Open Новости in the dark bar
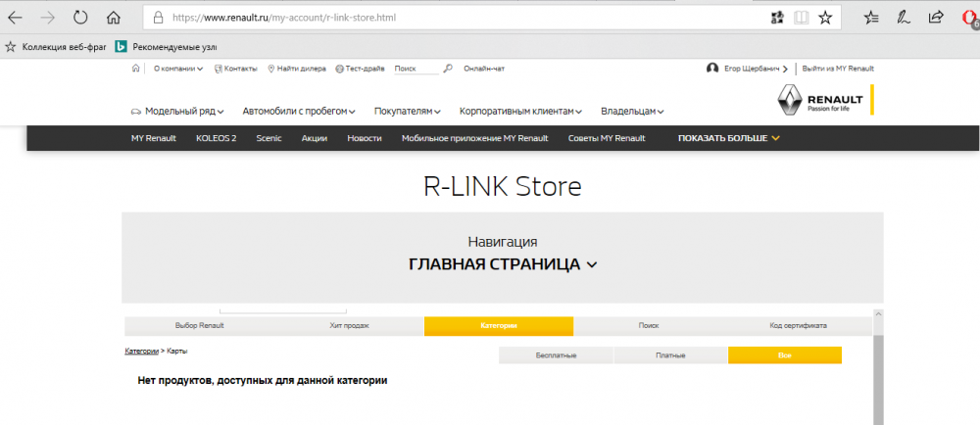 (x=365, y=138)
